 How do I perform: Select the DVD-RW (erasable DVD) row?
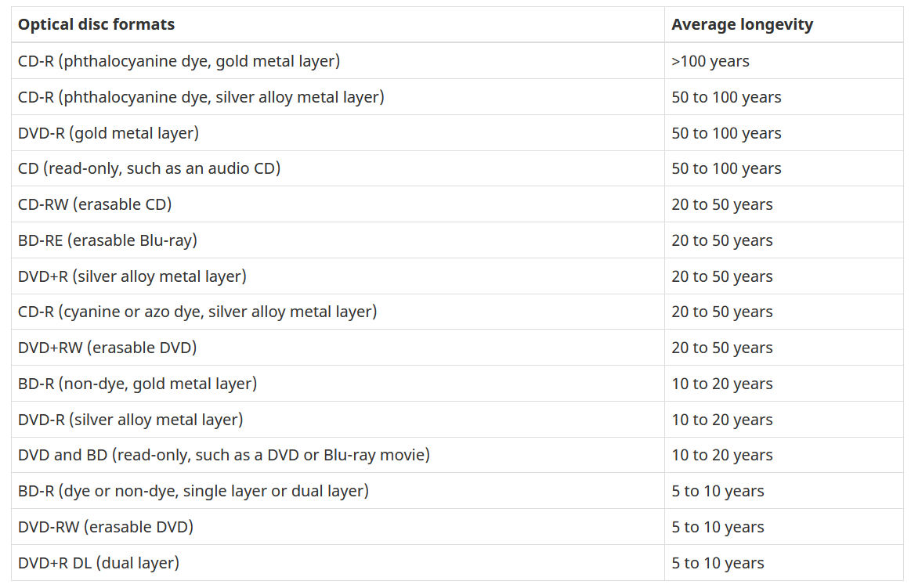pyautogui.click(x=106, y=527)
